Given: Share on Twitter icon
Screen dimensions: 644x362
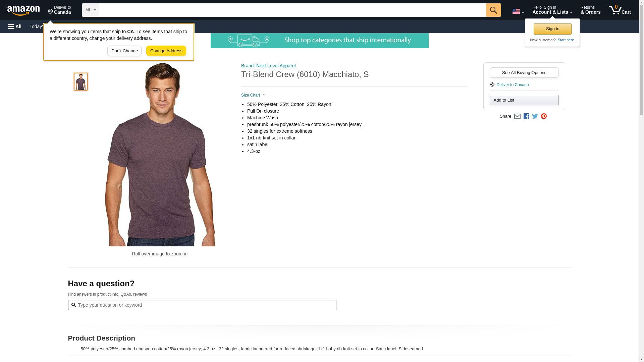Looking at the screenshot, I should [x=535, y=116].
